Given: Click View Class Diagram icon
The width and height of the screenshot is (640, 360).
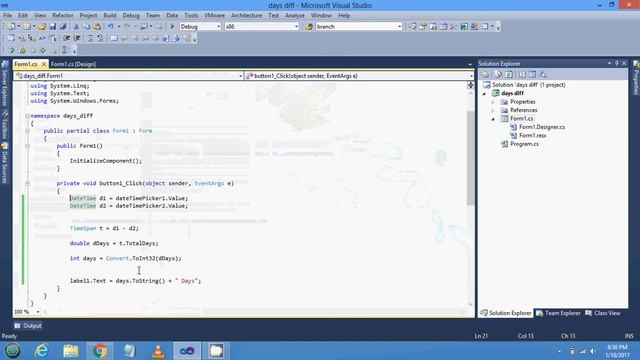Looking at the screenshot, I should (543, 74).
